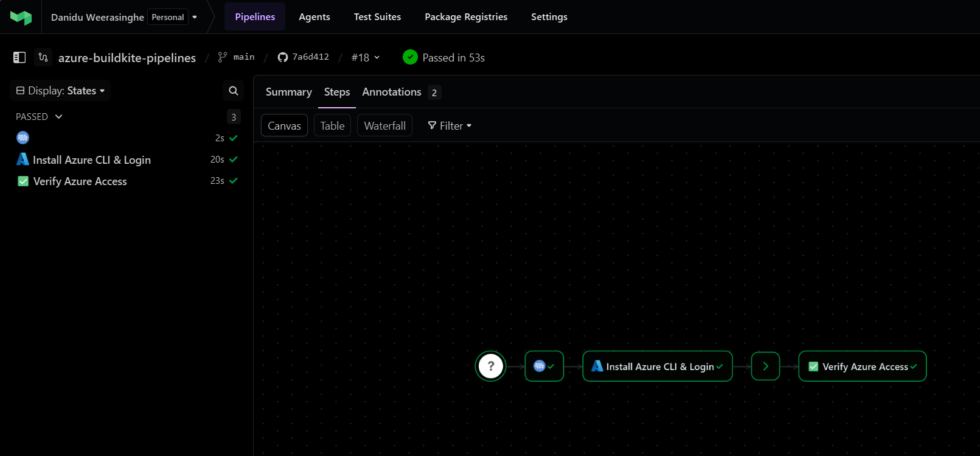Click the main branch link
This screenshot has height=456, width=980.
[x=244, y=57]
